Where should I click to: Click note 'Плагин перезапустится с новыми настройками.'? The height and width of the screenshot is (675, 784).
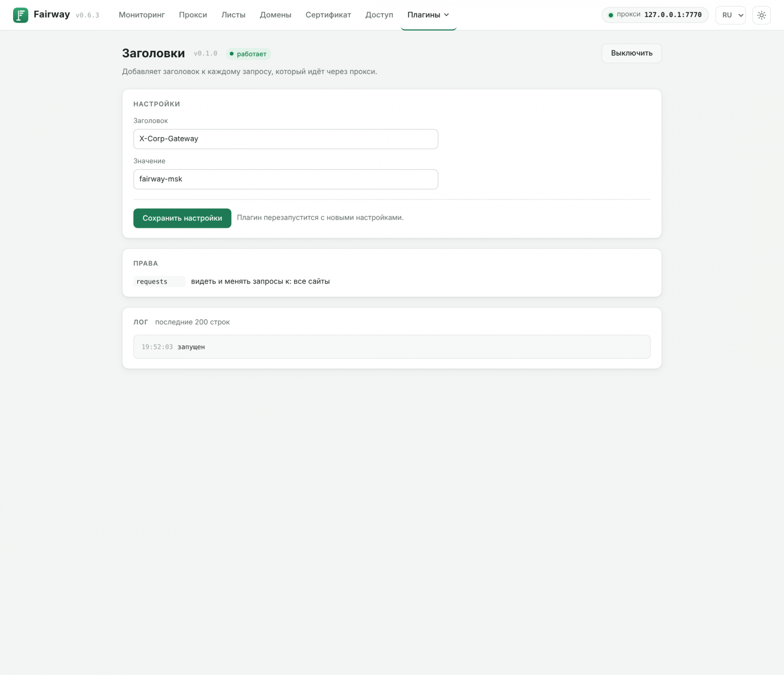[x=320, y=218]
